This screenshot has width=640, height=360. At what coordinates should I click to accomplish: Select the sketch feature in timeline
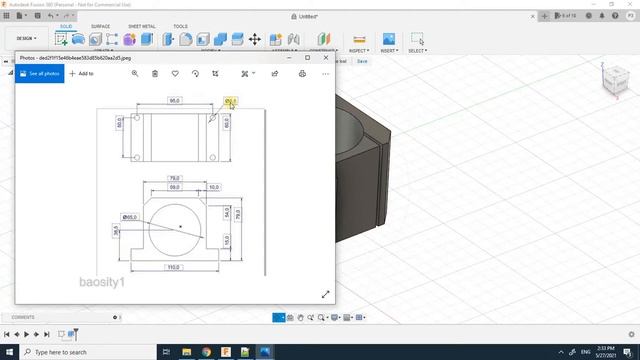point(61,334)
